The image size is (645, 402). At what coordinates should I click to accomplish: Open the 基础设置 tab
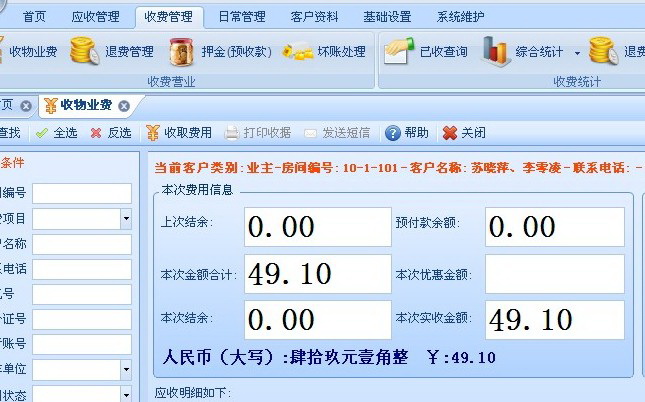tap(387, 17)
